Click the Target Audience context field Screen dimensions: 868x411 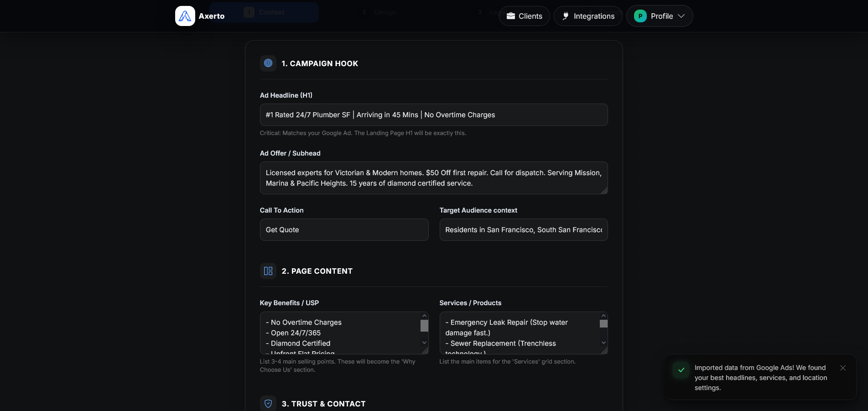[523, 230]
